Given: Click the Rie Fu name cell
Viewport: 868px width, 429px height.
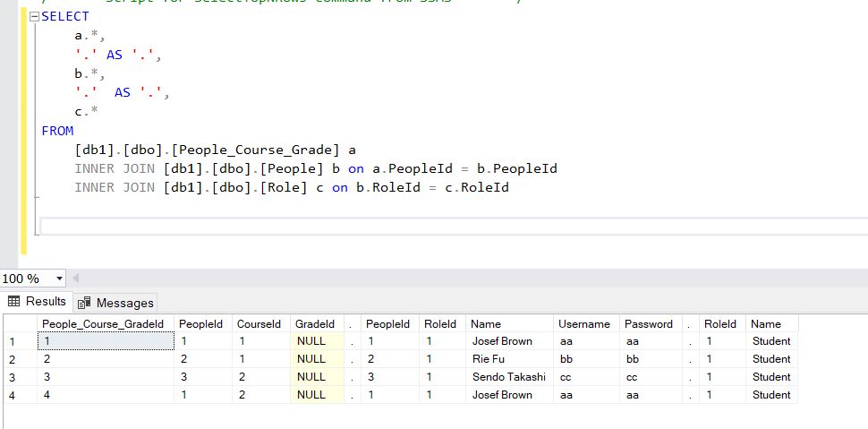Looking at the screenshot, I should tap(509, 359).
